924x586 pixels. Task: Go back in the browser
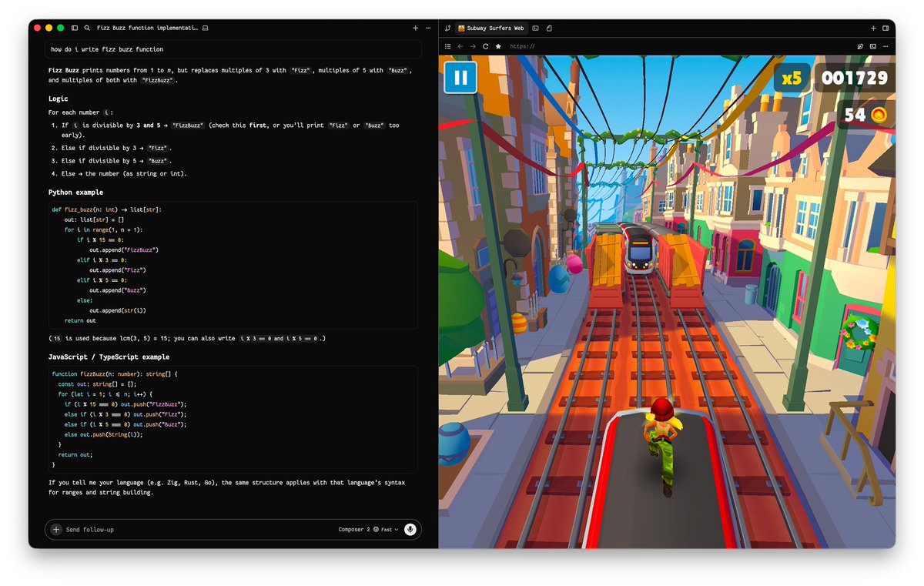coord(460,46)
